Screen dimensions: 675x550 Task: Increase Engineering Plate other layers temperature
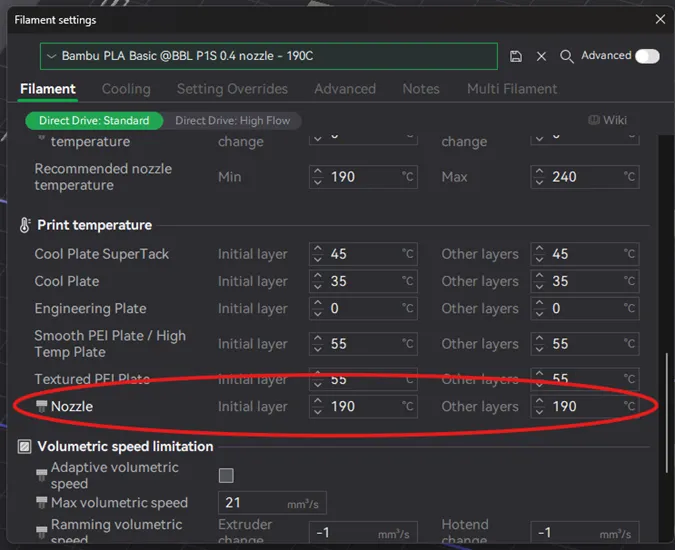[x=539, y=303]
